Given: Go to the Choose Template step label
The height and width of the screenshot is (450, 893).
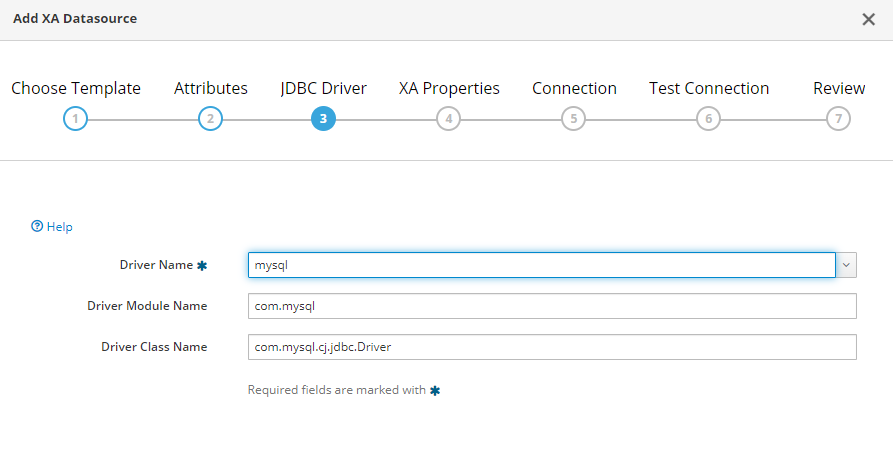Looking at the screenshot, I should [x=76, y=88].
